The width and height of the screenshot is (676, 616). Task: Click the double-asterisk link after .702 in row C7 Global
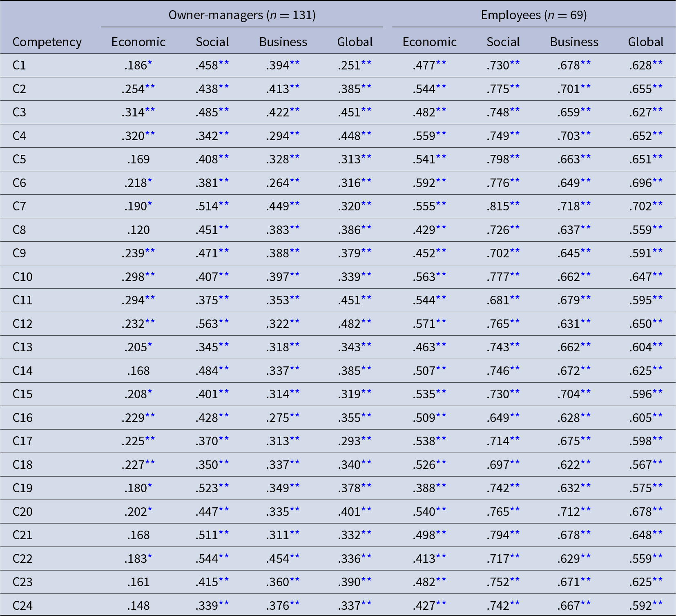[658, 204]
